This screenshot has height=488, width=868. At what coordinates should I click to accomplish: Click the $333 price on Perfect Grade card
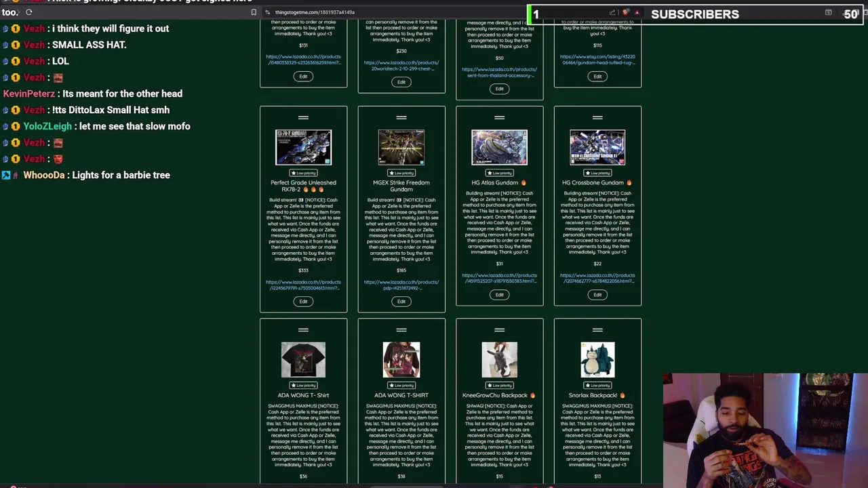[303, 270]
